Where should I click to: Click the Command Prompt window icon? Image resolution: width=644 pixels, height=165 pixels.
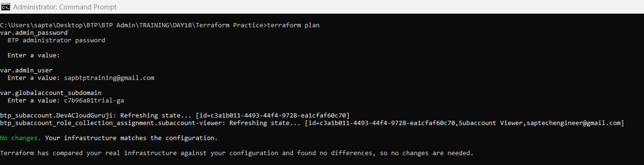pos(5,7)
